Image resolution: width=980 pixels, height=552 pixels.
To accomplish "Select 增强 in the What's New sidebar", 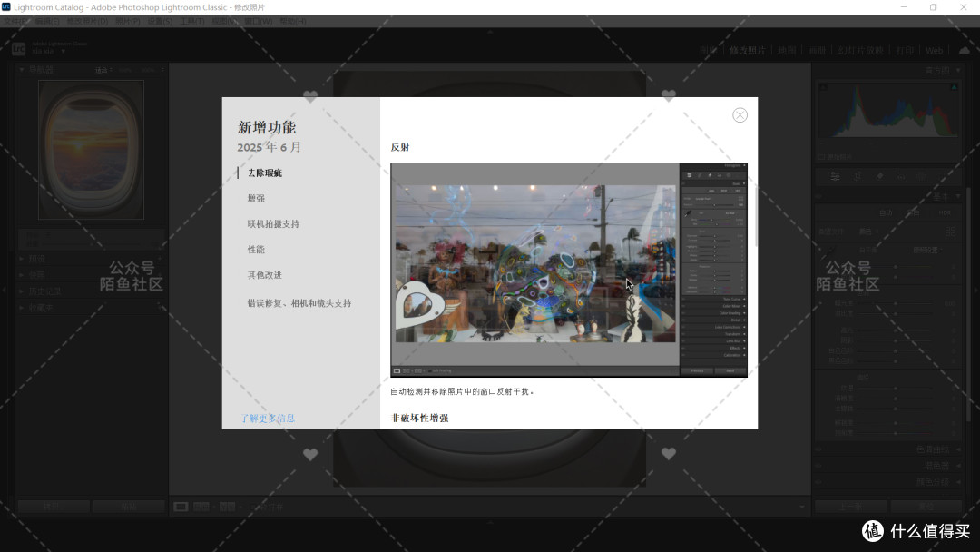I will [x=256, y=199].
